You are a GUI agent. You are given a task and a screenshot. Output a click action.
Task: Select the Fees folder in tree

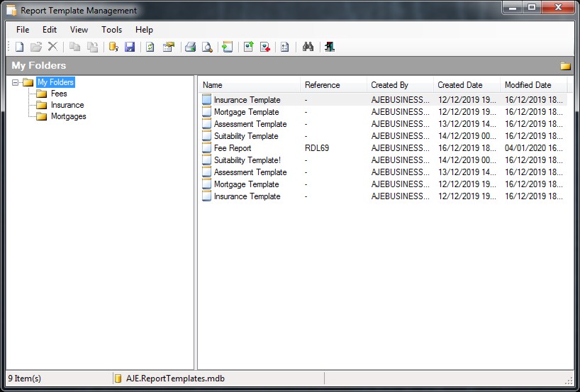coord(59,94)
